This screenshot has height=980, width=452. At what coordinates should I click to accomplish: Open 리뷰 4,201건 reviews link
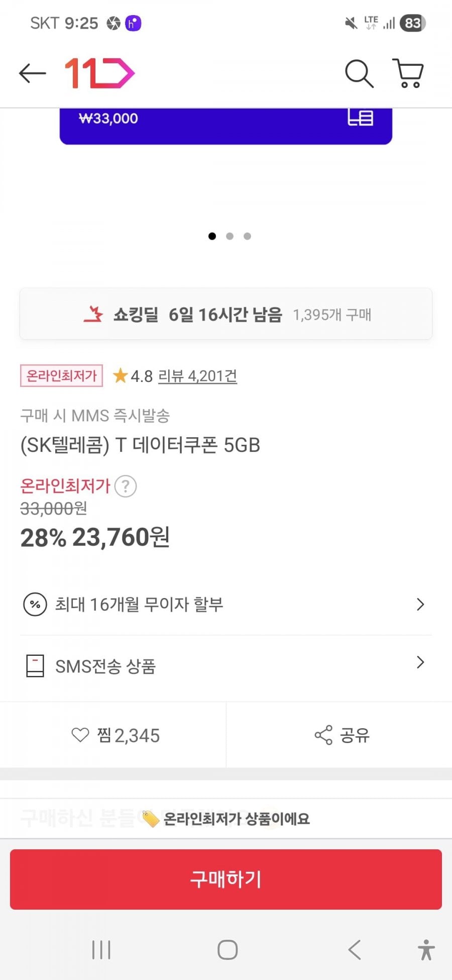(197, 376)
